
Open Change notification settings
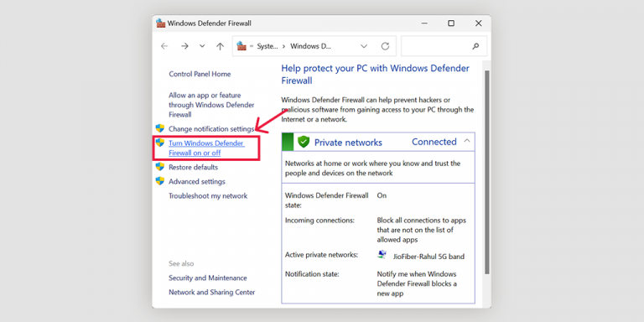point(211,128)
